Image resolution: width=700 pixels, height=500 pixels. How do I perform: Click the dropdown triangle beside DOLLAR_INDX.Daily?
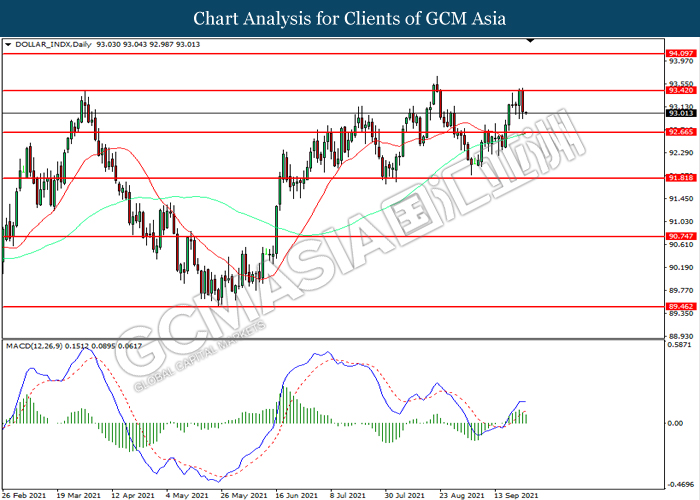click(x=8, y=45)
